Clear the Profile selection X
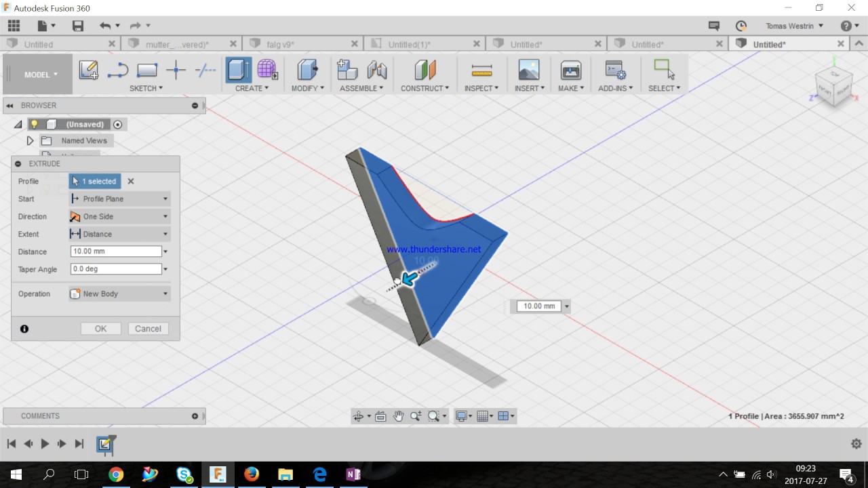The height and width of the screenshot is (488, 868). click(131, 182)
